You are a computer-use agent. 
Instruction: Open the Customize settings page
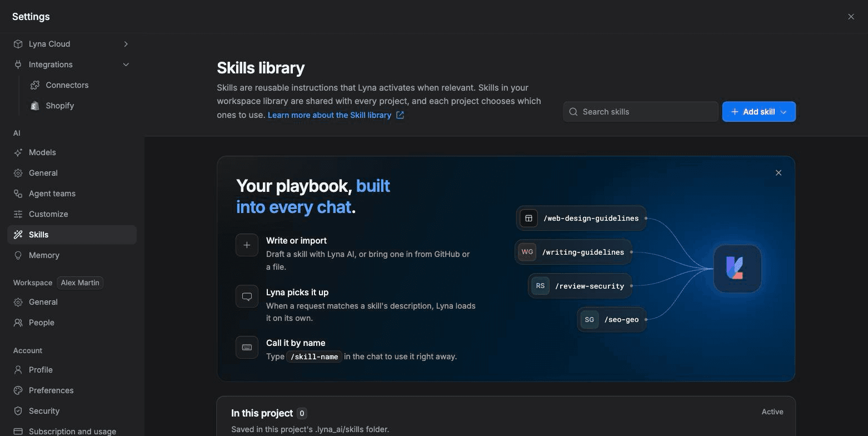click(72, 214)
